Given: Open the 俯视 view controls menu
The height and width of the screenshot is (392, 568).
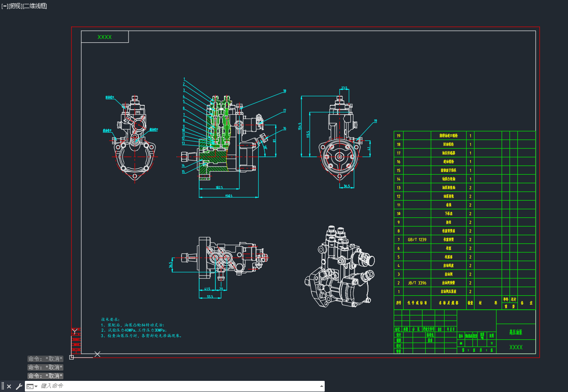Looking at the screenshot, I should coord(15,6).
